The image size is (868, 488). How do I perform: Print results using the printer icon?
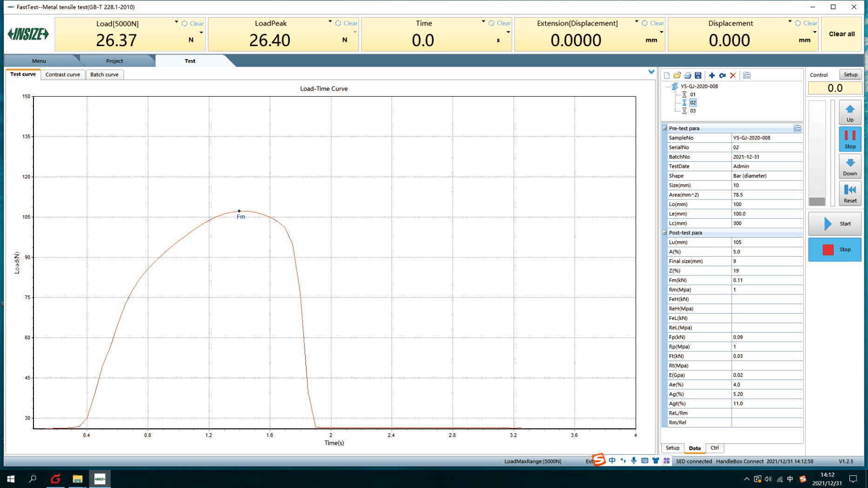(x=688, y=75)
